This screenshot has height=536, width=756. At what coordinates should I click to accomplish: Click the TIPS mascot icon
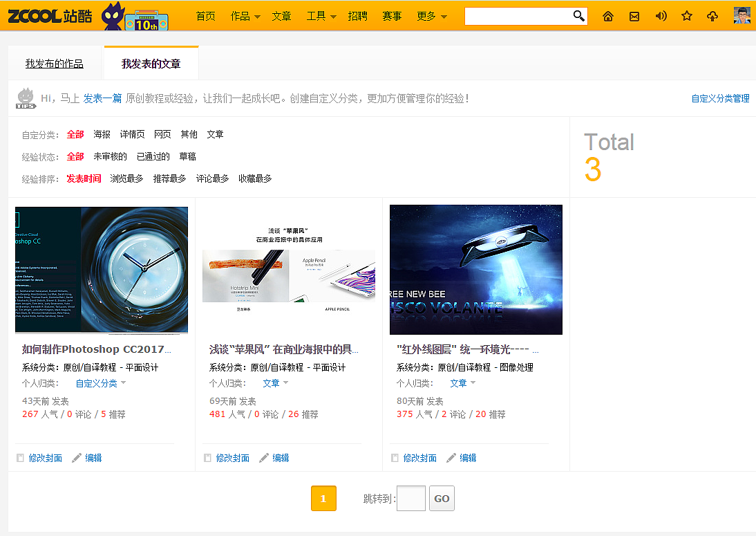point(26,98)
